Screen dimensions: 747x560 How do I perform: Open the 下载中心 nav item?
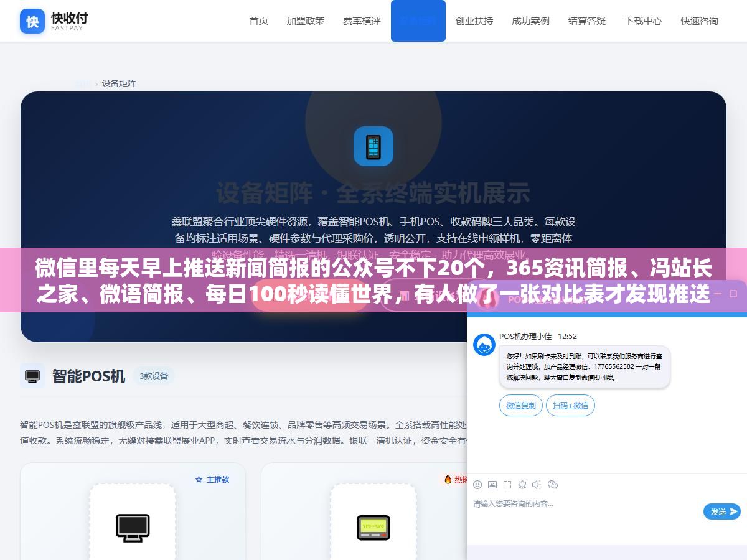click(x=643, y=21)
